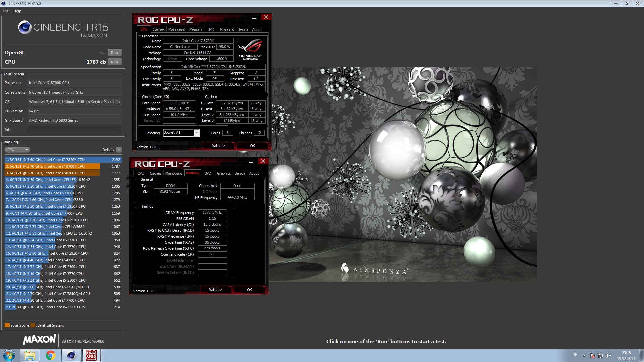The height and width of the screenshot is (362, 644).
Task: Open About tab in upper CPU-Z window
Action: click(257, 29)
